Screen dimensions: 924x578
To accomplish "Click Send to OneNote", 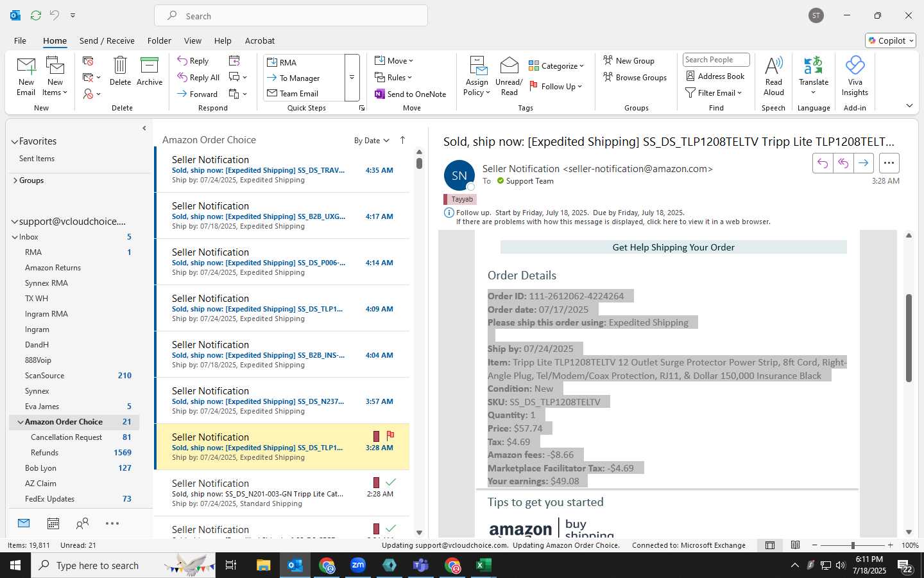I will (411, 94).
